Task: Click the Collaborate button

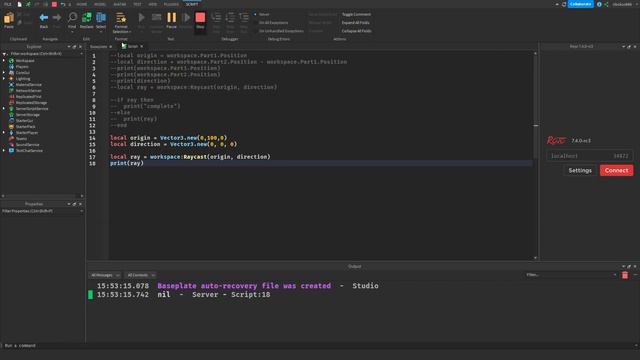Action: point(580,4)
